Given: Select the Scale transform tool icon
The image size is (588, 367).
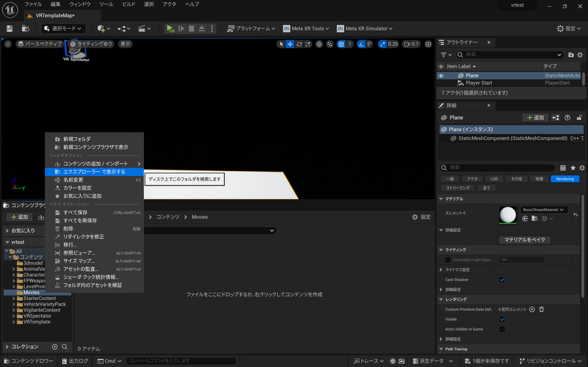Looking at the screenshot, I should tap(308, 44).
